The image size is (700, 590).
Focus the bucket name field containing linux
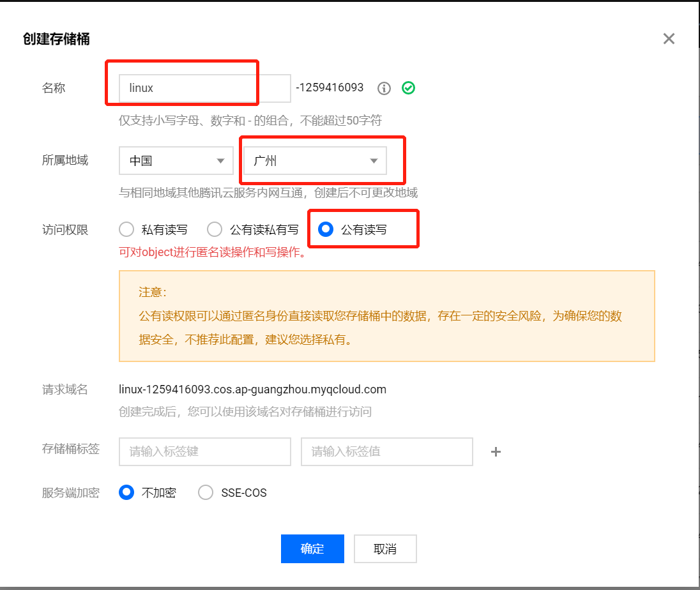(x=204, y=88)
